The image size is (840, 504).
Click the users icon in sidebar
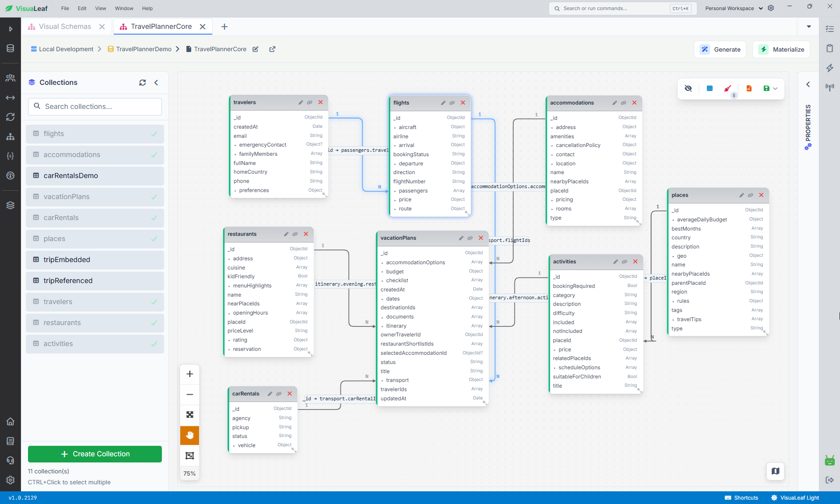click(10, 78)
